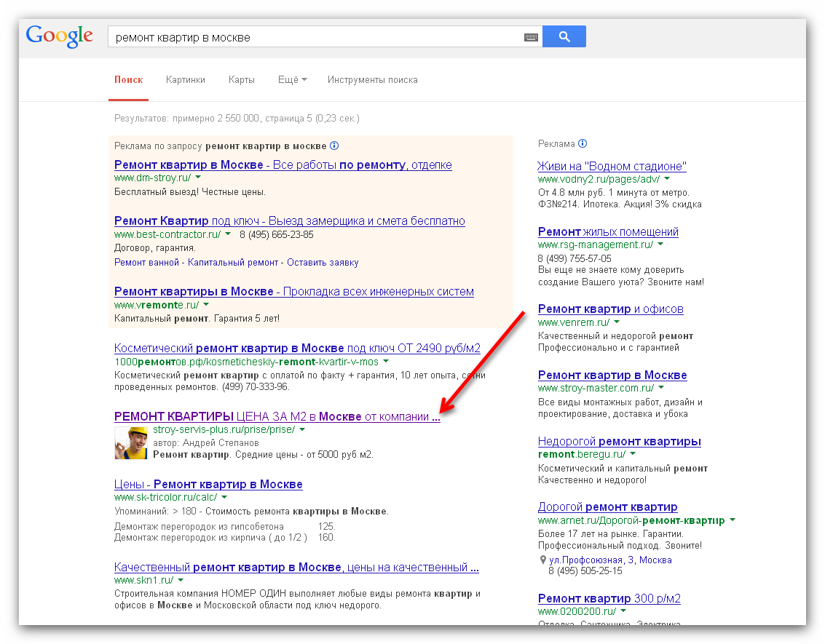
Task: Click the text 'Капитальный ремонт. Гарантия 5 лет!'
Action: coord(197,319)
